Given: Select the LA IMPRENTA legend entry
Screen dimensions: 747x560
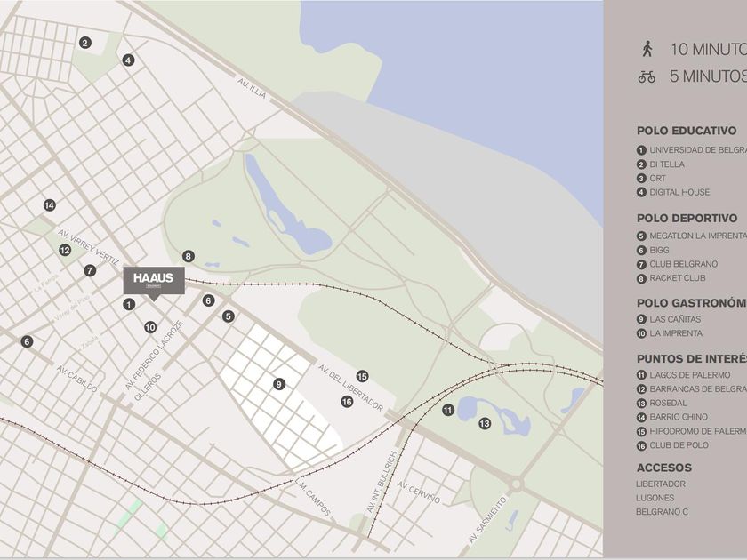Looking at the screenshot, I should pos(670,333).
